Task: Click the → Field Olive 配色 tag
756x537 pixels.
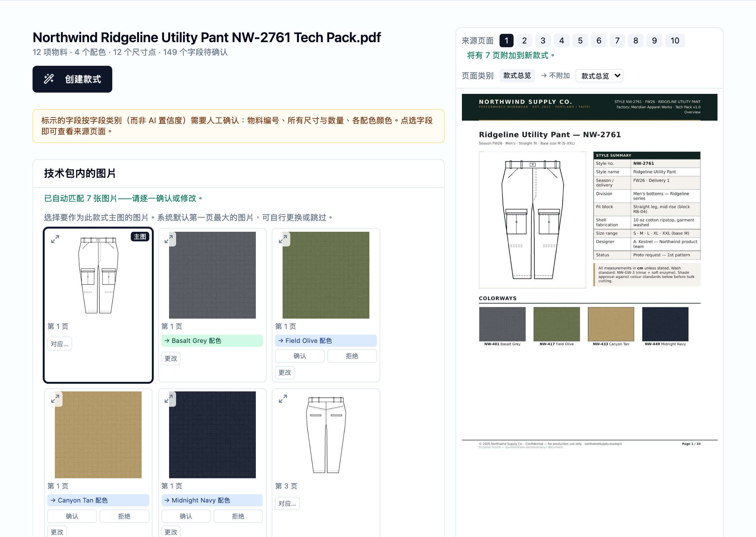Action: point(326,341)
